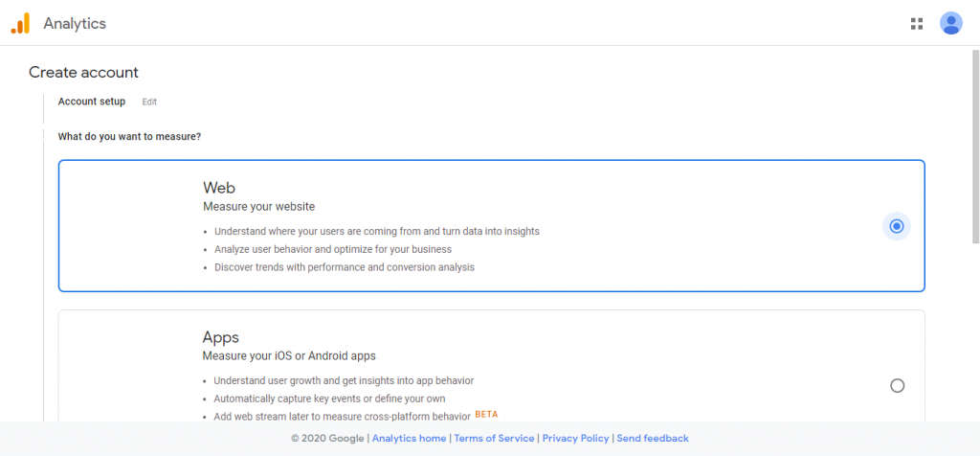Select the Apps radio button

click(897, 385)
